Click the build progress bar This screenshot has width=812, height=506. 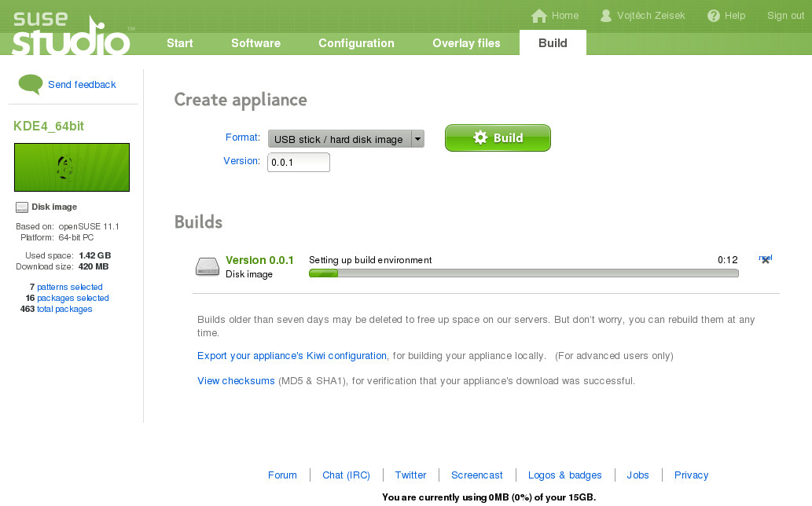tap(524, 273)
